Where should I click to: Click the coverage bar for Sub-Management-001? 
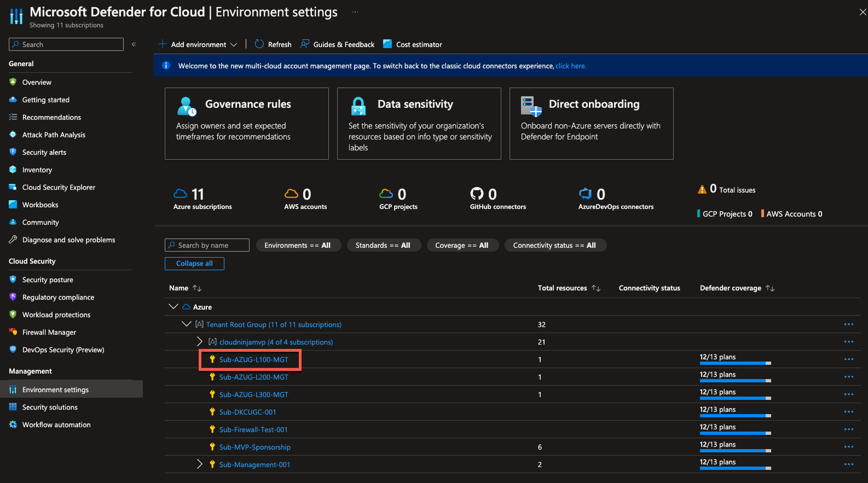736,468
